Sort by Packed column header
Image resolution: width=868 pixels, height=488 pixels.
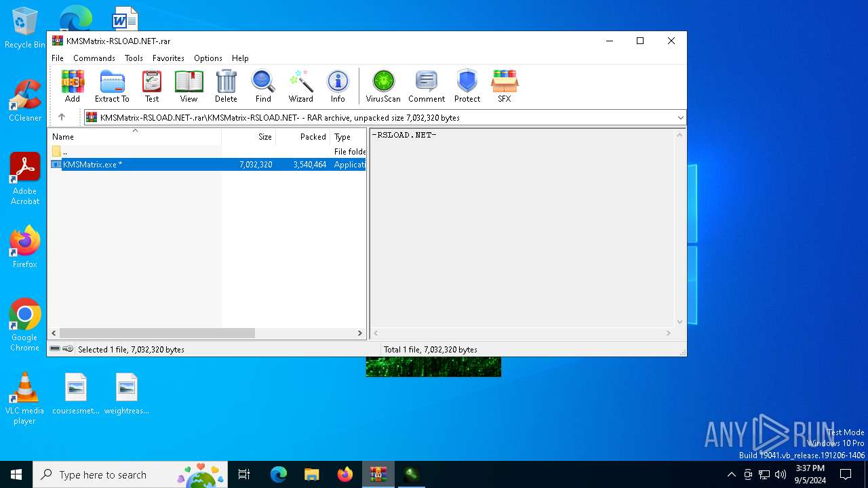303,137
